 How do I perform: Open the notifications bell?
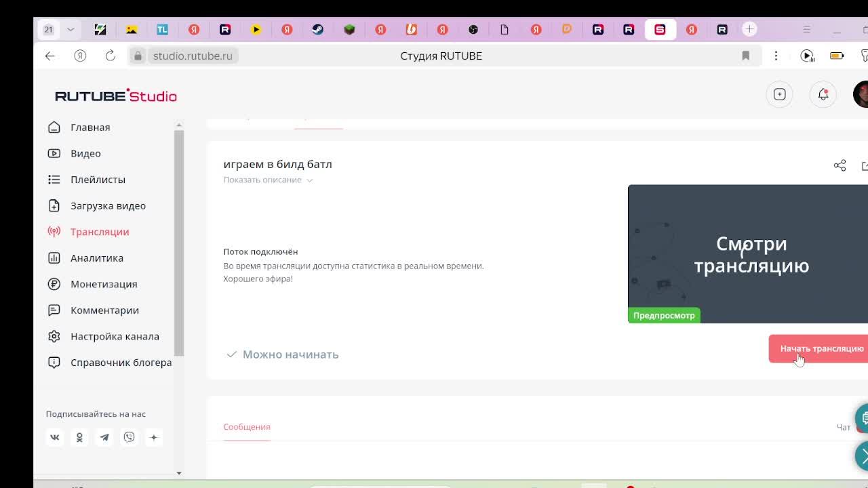click(x=823, y=94)
